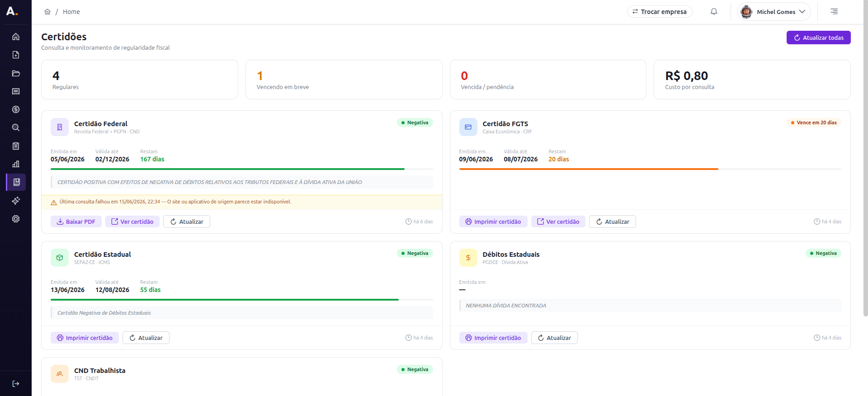Open the bar chart sidebar icon
This screenshot has height=396, width=868.
click(16, 164)
